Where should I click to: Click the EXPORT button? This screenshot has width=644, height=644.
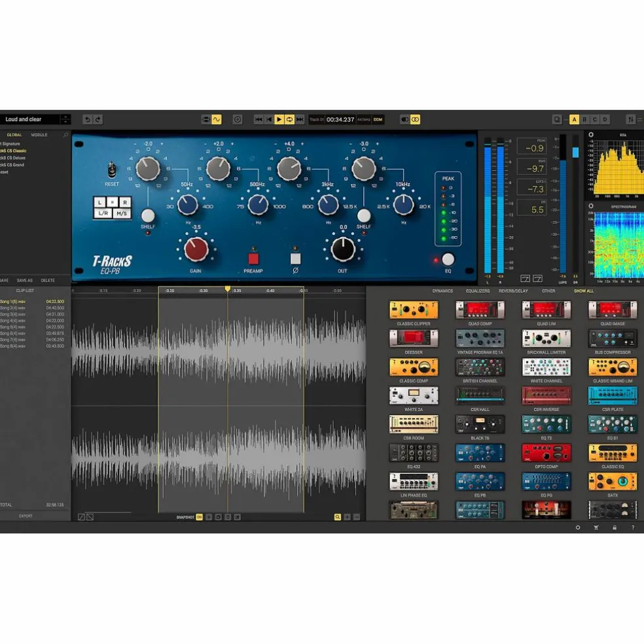point(26,516)
